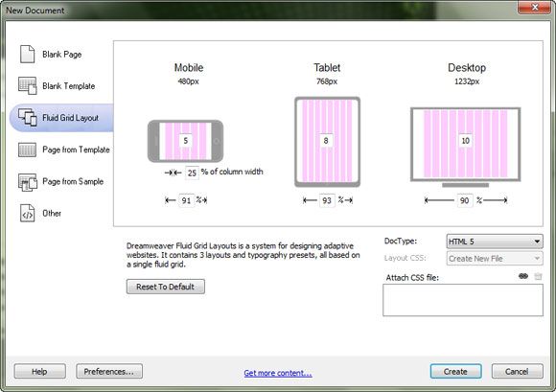Click the Mobile width percentage field

[x=187, y=200]
